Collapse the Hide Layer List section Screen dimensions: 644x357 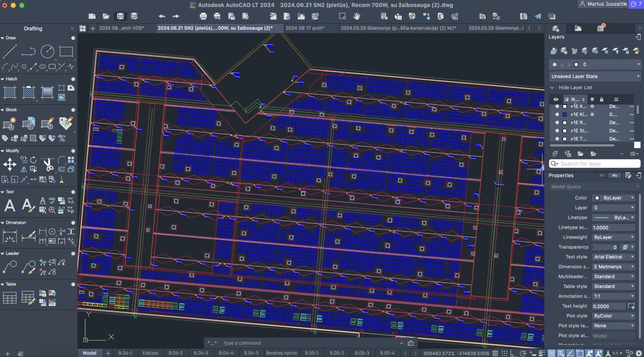(552, 87)
